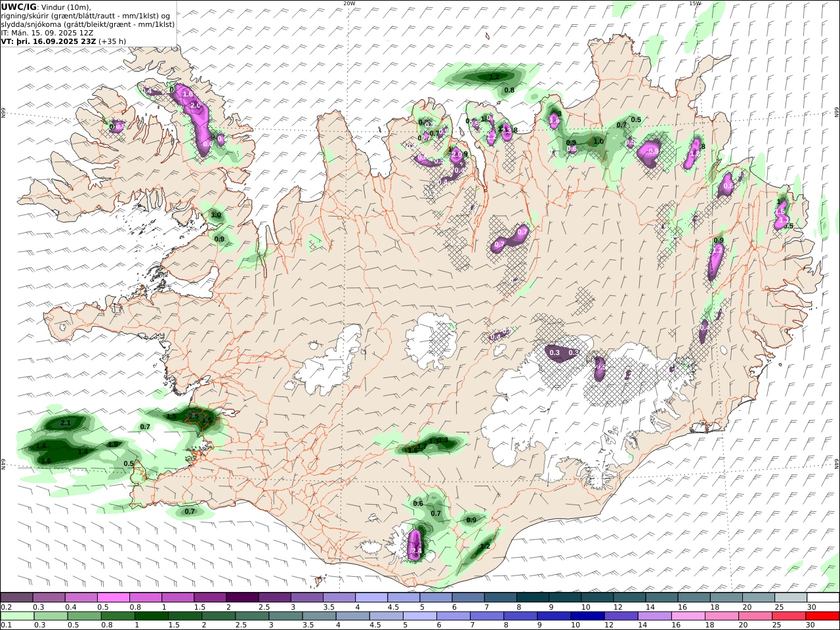The image size is (840, 630).
Task: Pick the bright red 30+ rain legend swatch
Action: (822, 616)
